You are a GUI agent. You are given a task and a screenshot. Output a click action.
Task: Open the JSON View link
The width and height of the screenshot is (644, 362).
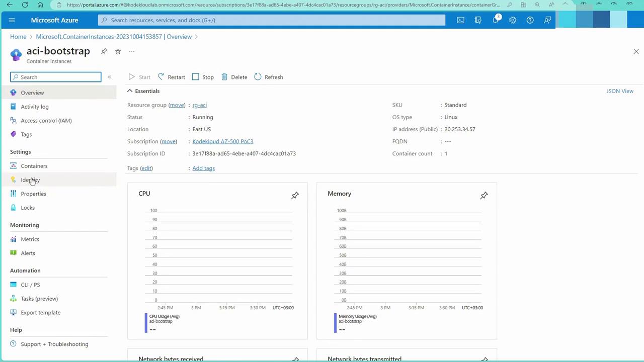click(x=619, y=91)
